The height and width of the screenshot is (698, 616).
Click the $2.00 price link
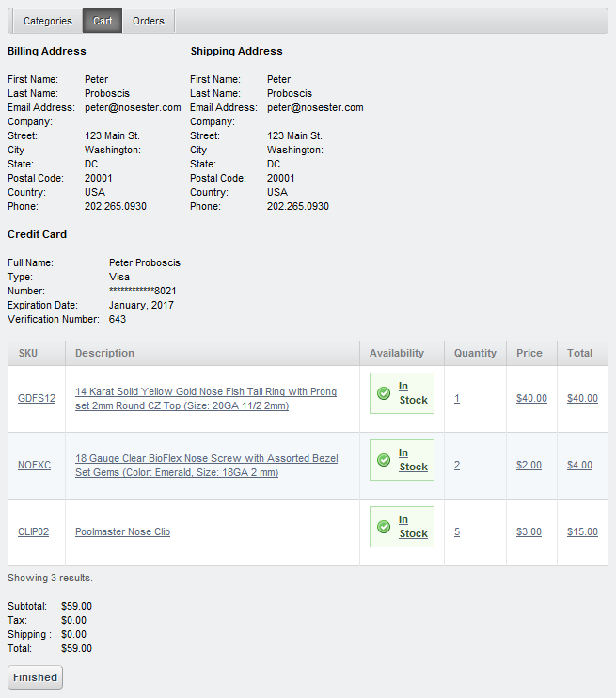529,465
